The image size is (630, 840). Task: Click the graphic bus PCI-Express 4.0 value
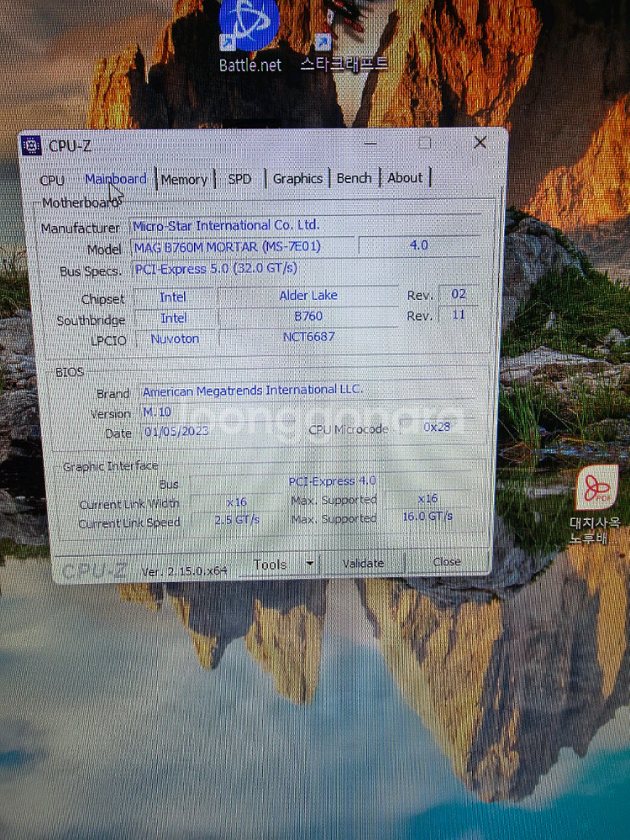[x=332, y=481]
